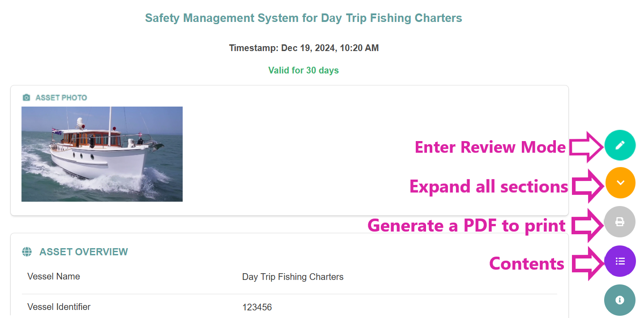Expand all sections with the orange chevron button
The height and width of the screenshot is (318, 644).
point(620,183)
